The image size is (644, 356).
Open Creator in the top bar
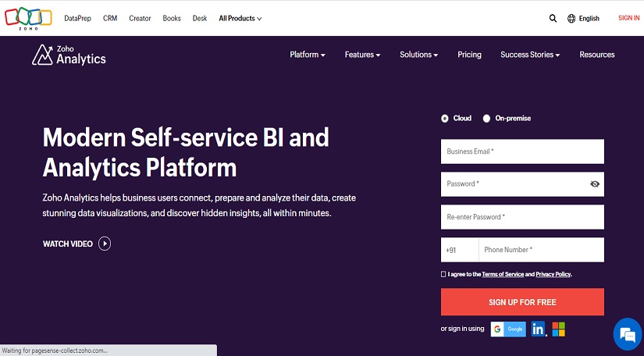click(x=140, y=19)
